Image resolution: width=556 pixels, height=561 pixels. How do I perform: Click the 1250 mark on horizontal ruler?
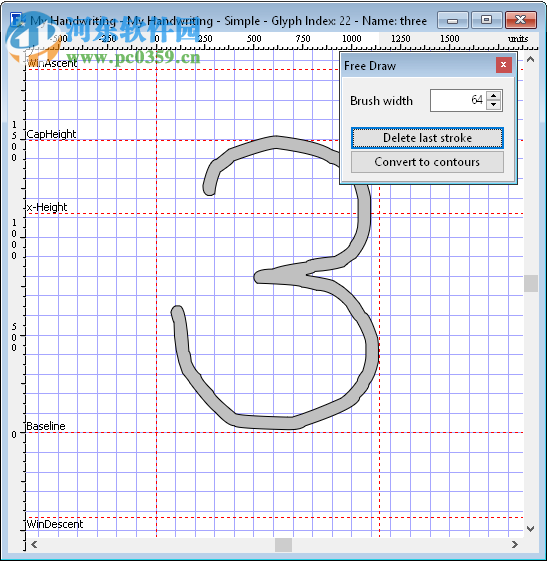(401, 39)
